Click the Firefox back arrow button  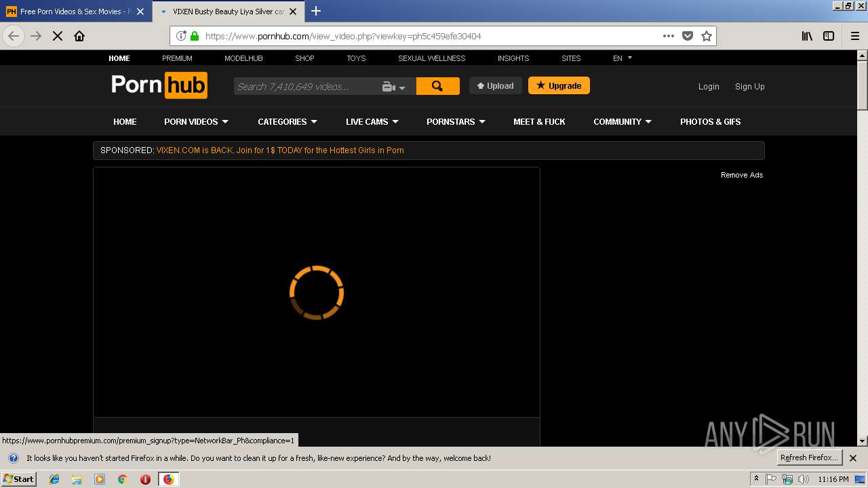coord(14,36)
